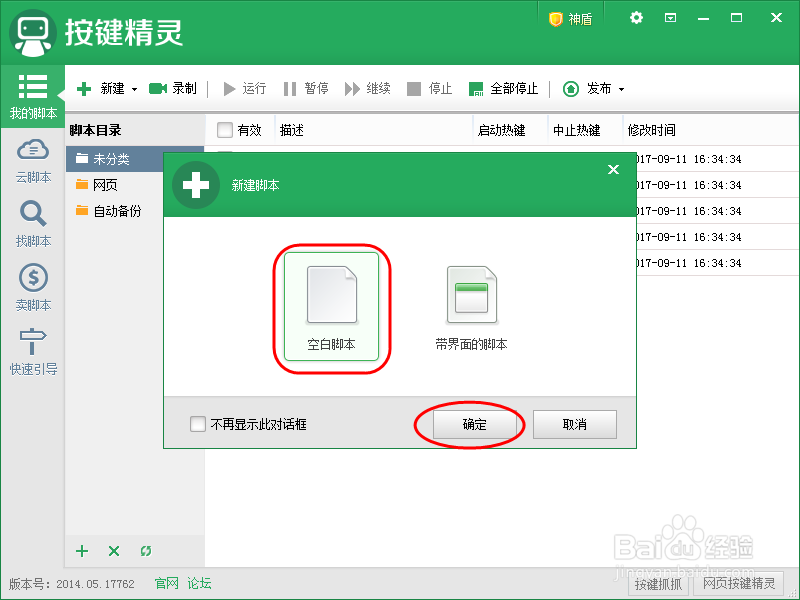800x600 pixels.
Task: Expand the 新建 dropdown arrow
Action: point(134,89)
